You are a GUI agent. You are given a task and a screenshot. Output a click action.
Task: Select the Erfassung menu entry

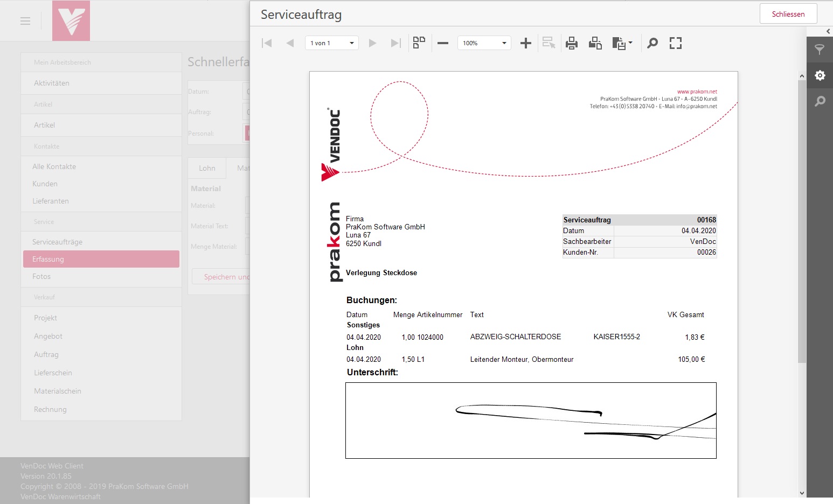tap(101, 259)
